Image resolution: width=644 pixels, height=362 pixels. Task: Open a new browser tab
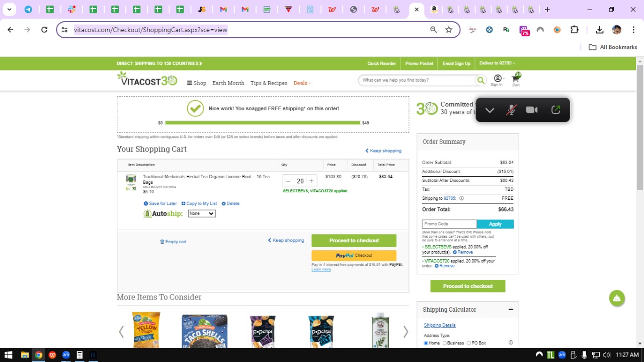pos(547,10)
